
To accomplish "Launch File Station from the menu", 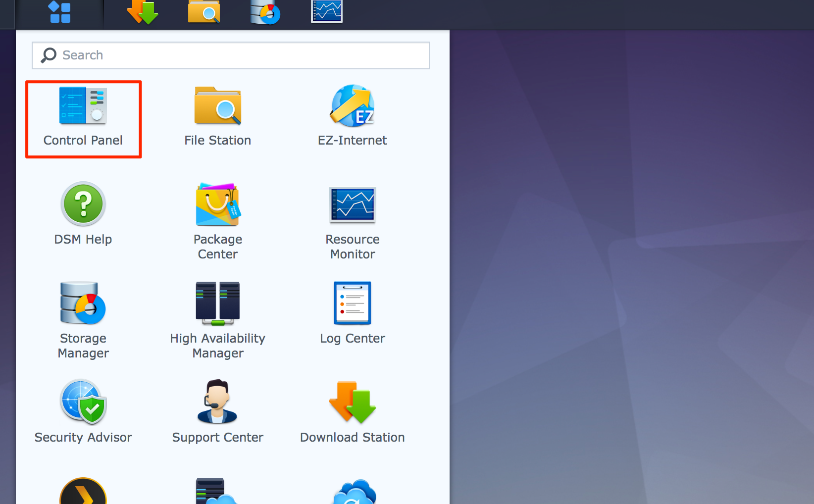I will tap(218, 105).
